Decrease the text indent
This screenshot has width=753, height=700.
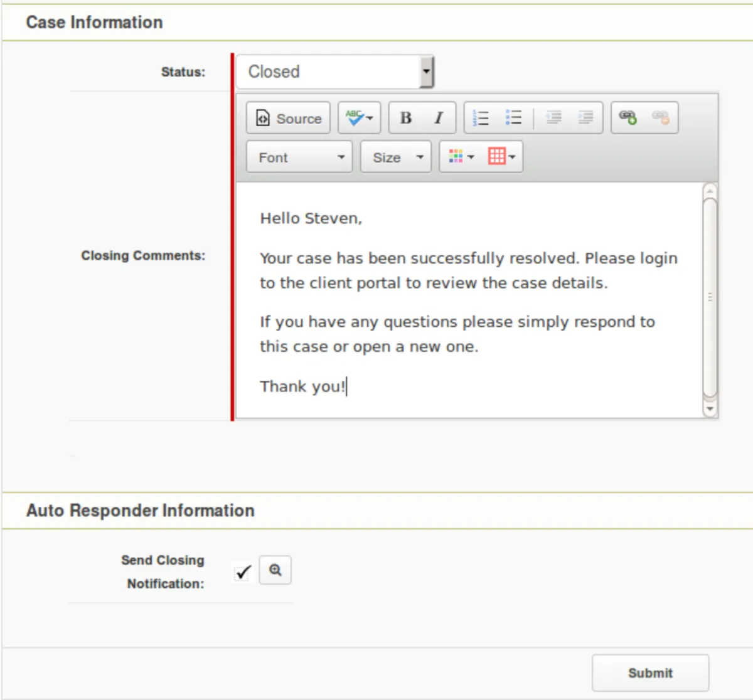[553, 118]
